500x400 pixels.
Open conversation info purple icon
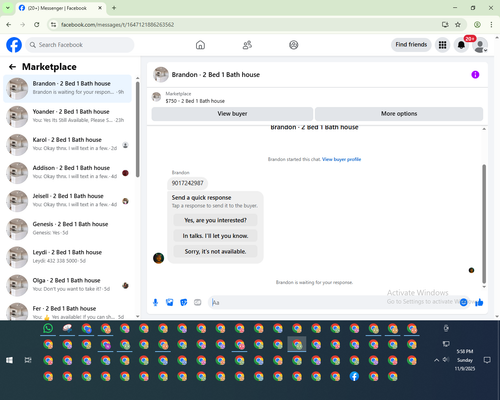(475, 75)
